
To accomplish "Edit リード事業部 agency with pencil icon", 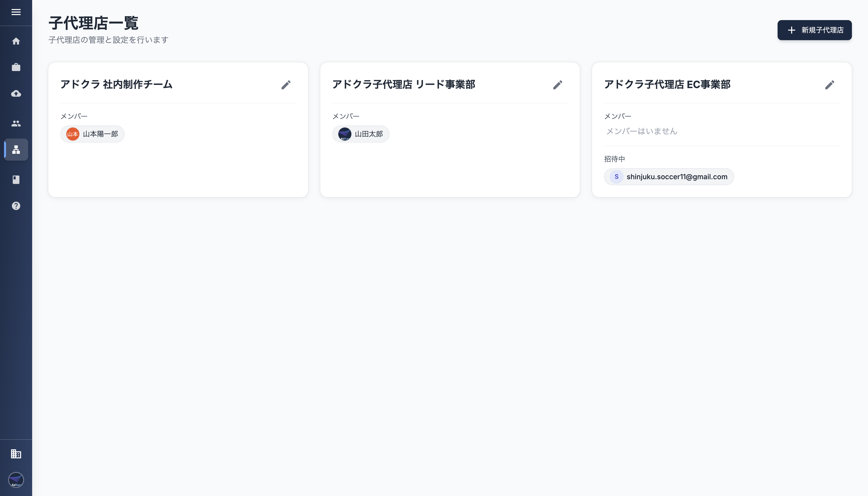I will pyautogui.click(x=558, y=85).
